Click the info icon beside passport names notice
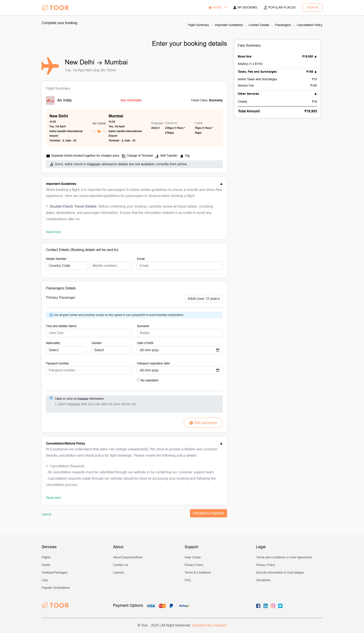The width and height of the screenshot is (364, 633). click(x=51, y=315)
